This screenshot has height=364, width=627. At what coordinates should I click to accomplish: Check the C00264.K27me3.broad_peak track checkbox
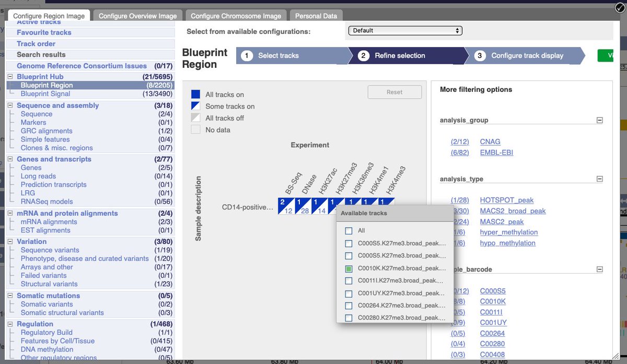(349, 306)
